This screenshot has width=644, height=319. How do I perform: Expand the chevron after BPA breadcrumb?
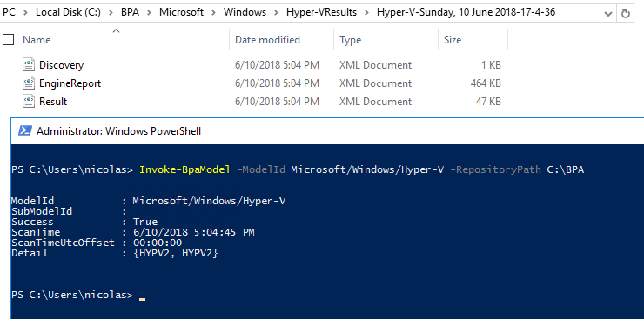(x=150, y=13)
